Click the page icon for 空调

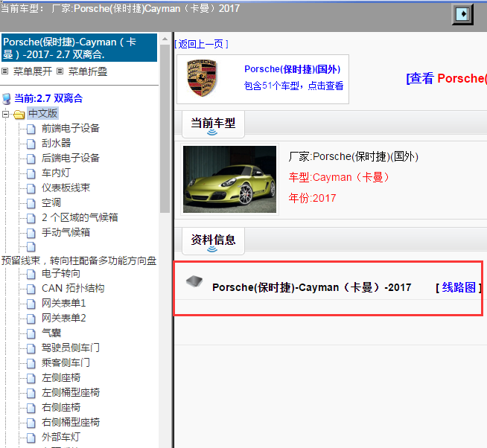tap(31, 203)
